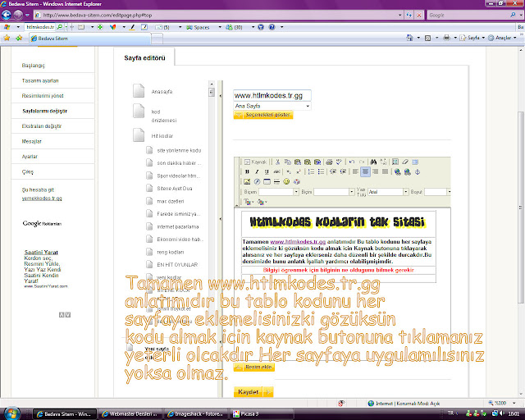The width and height of the screenshot is (525, 420).
Task: Click the Replace icon beside binoculars
Action: [383, 162]
